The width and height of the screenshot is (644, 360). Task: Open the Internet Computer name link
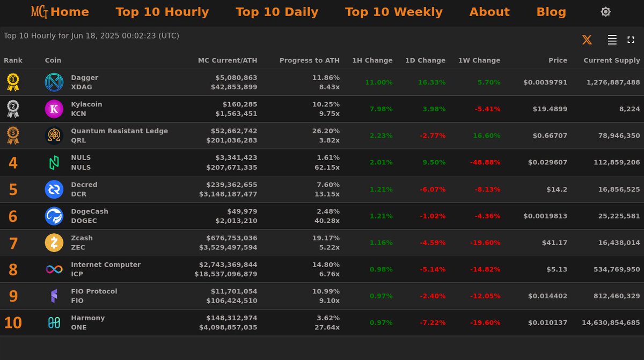[106, 265]
